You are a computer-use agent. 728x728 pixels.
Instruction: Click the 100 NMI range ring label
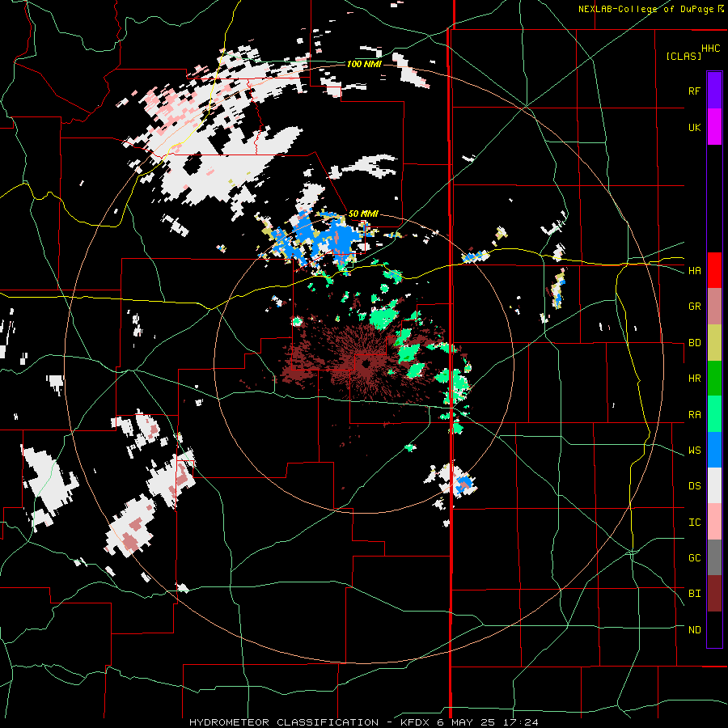click(x=364, y=64)
